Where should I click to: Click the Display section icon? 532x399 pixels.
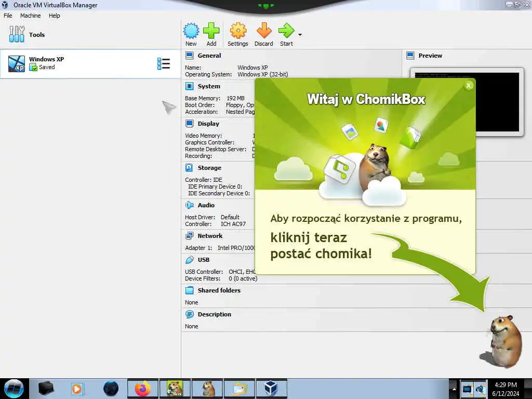click(189, 124)
